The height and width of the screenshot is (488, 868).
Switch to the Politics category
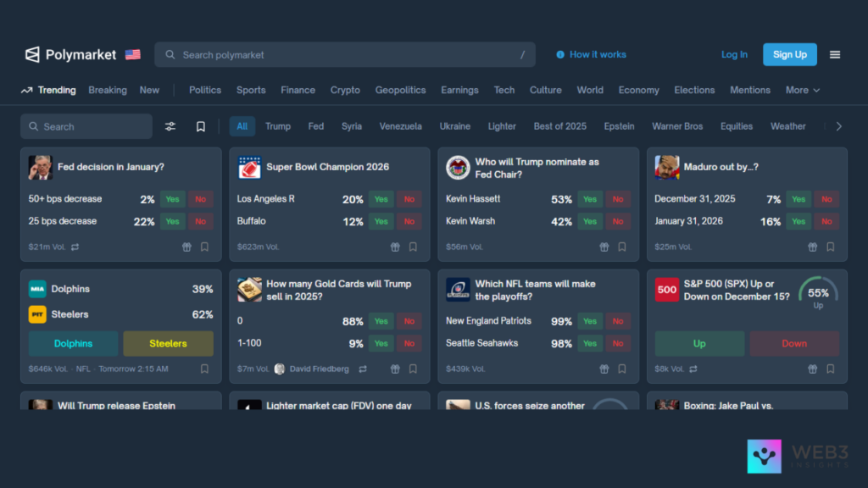coord(205,90)
